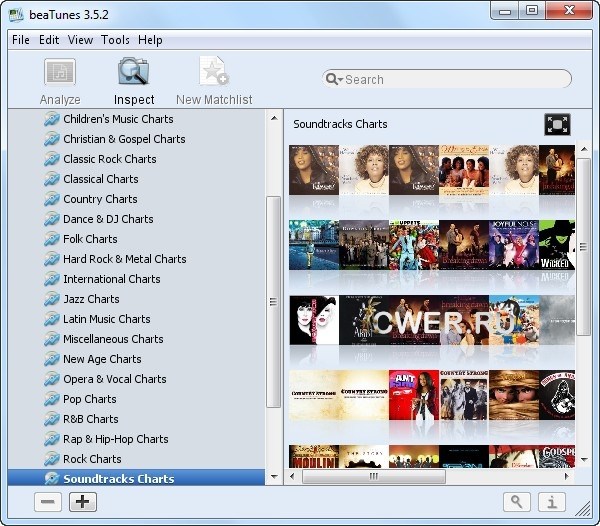Open the View menu
Image resolution: width=600 pixels, height=526 pixels.
point(80,40)
